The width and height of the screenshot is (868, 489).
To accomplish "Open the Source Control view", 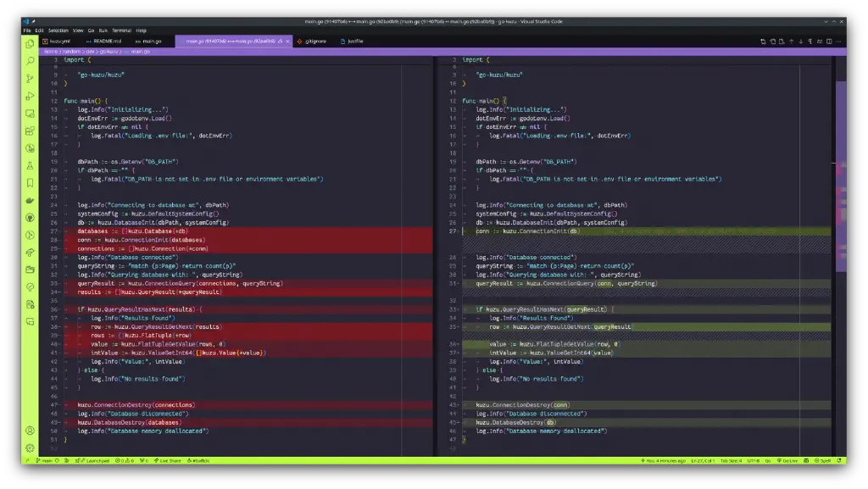I will tap(30, 79).
